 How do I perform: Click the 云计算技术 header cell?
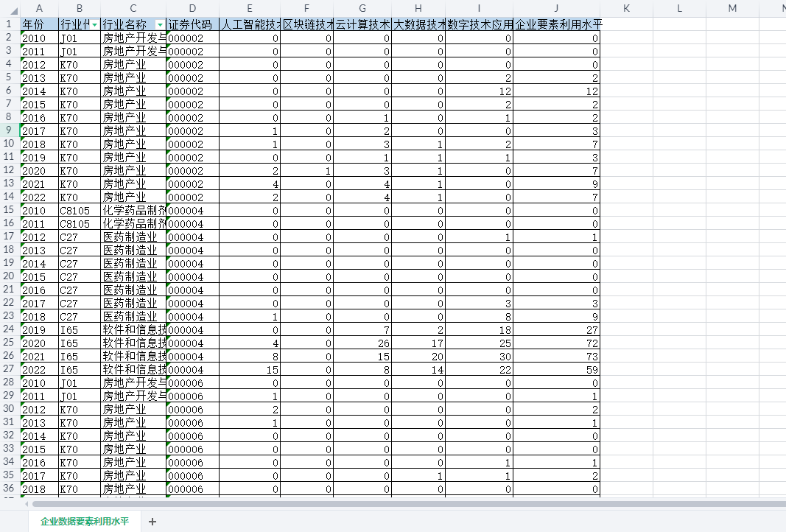(362, 24)
